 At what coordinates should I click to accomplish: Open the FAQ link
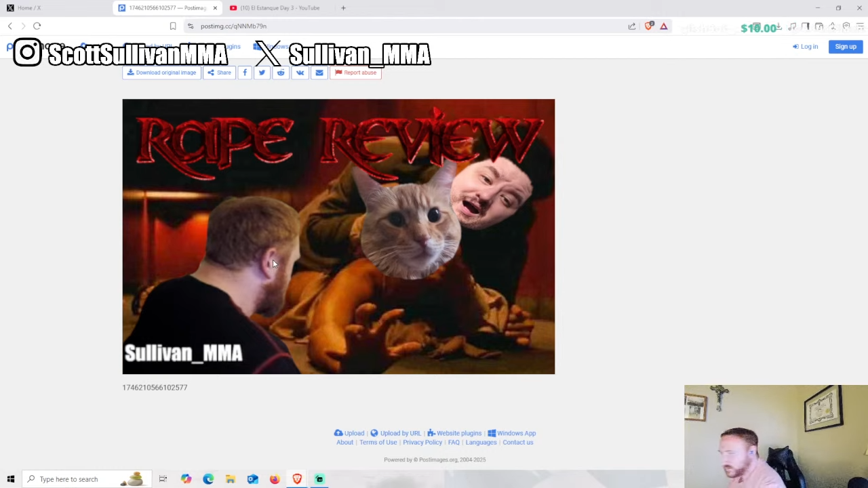tap(454, 443)
